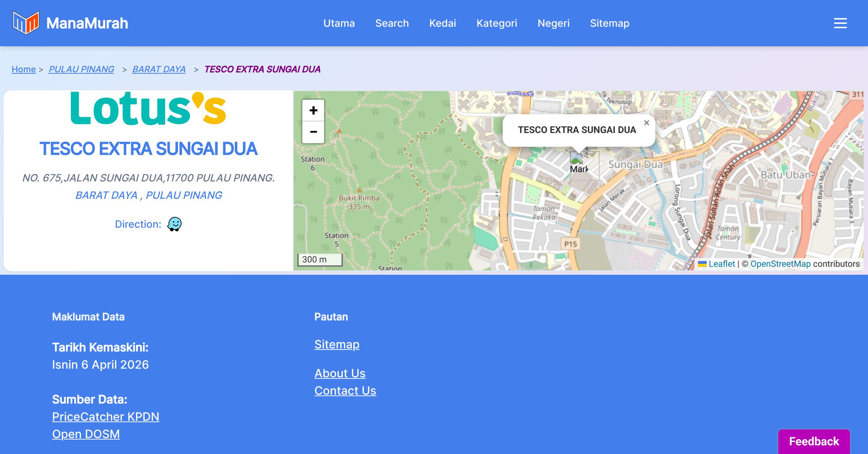Viewport: 868px width, 454px height.
Task: Click the Lotus's store logo
Action: [148, 108]
